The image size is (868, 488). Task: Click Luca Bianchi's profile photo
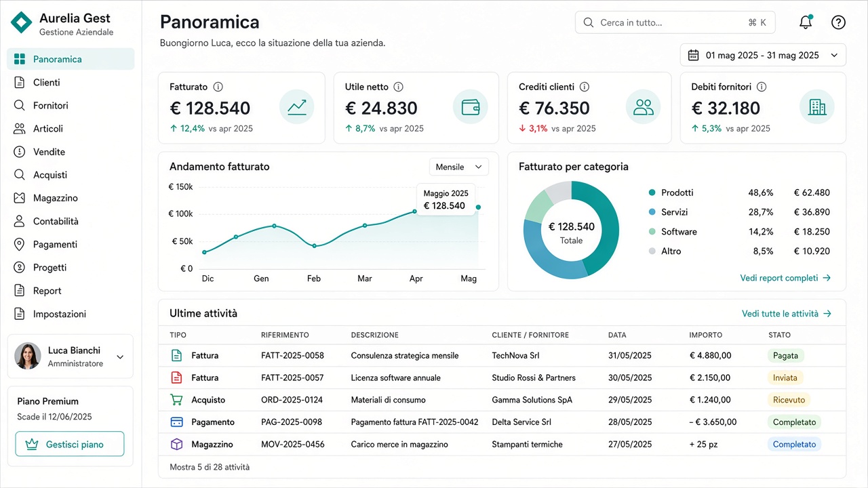click(28, 356)
